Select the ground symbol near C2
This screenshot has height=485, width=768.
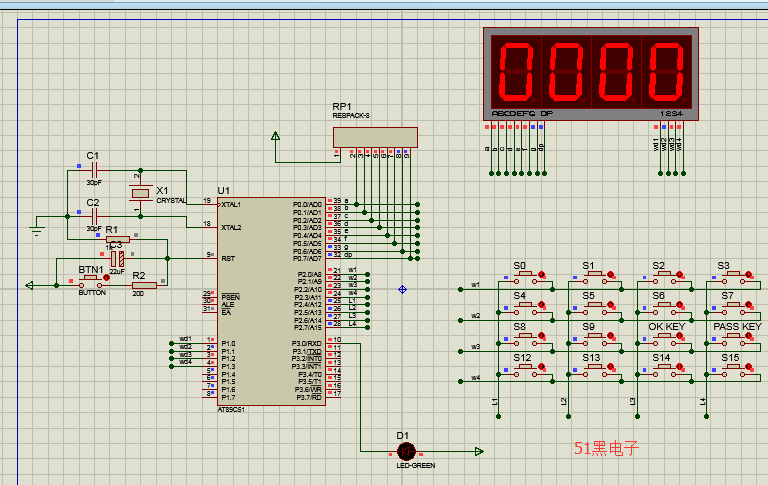(37, 230)
